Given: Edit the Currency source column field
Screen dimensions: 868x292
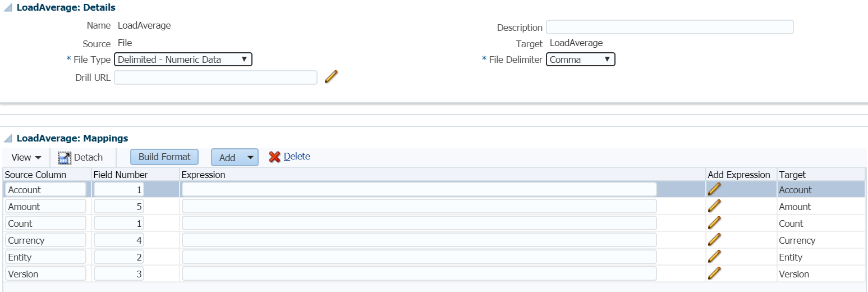Looking at the screenshot, I should 45,240.
